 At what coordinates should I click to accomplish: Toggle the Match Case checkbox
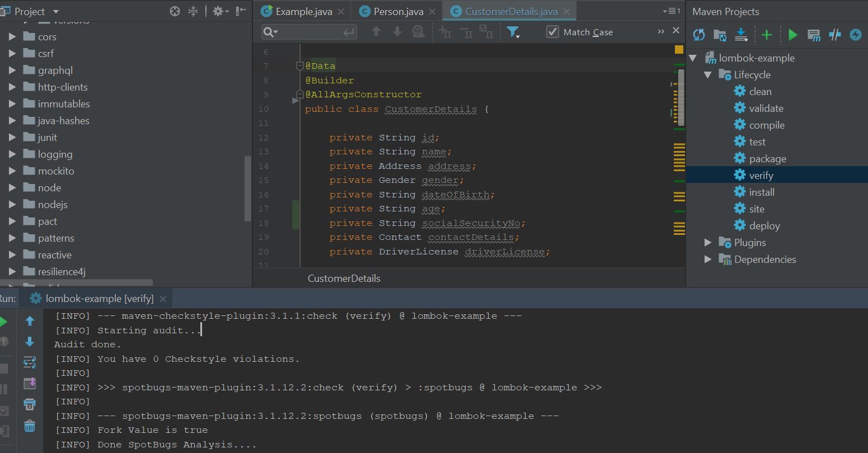tap(552, 32)
